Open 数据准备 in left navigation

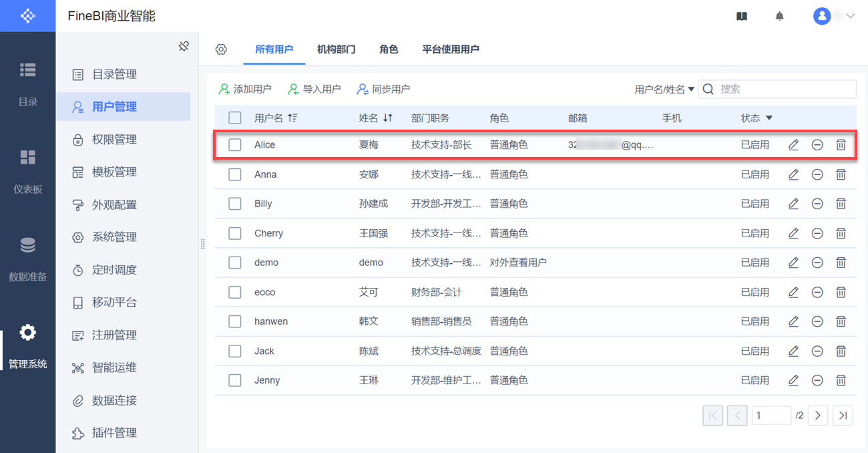pyautogui.click(x=27, y=259)
